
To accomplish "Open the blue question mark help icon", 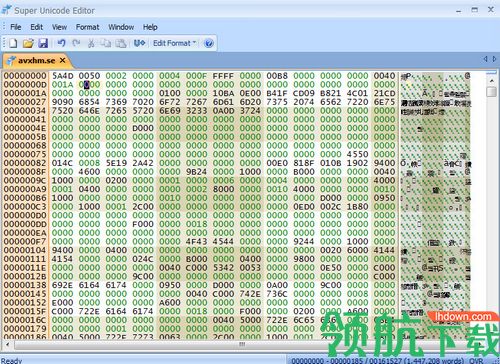I will [x=209, y=43].
